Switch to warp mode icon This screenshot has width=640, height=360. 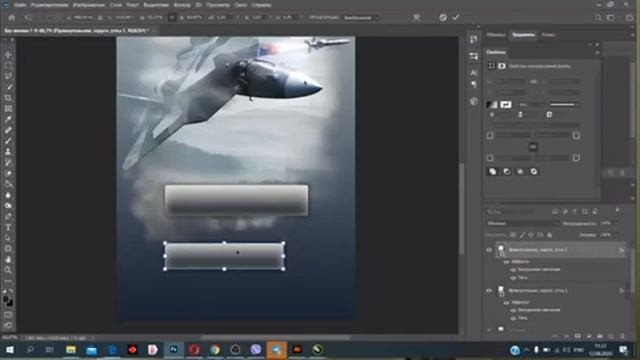point(416,18)
